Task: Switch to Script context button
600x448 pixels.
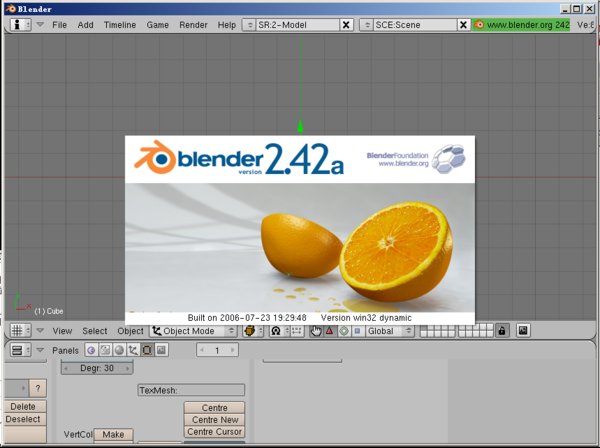Action: 105,350
